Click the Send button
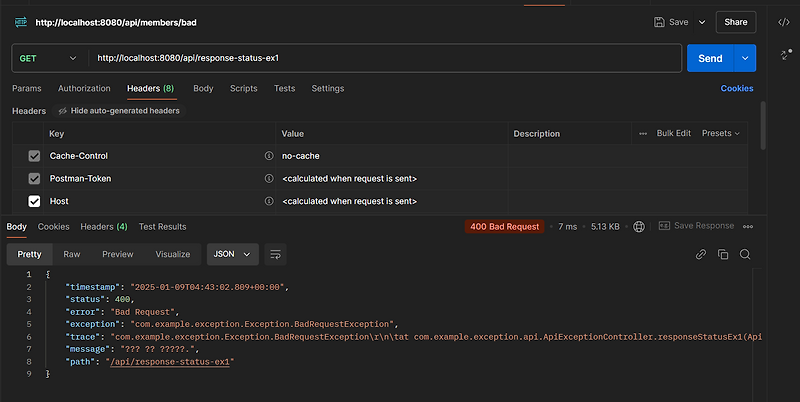The width and height of the screenshot is (800, 402). 710,58
